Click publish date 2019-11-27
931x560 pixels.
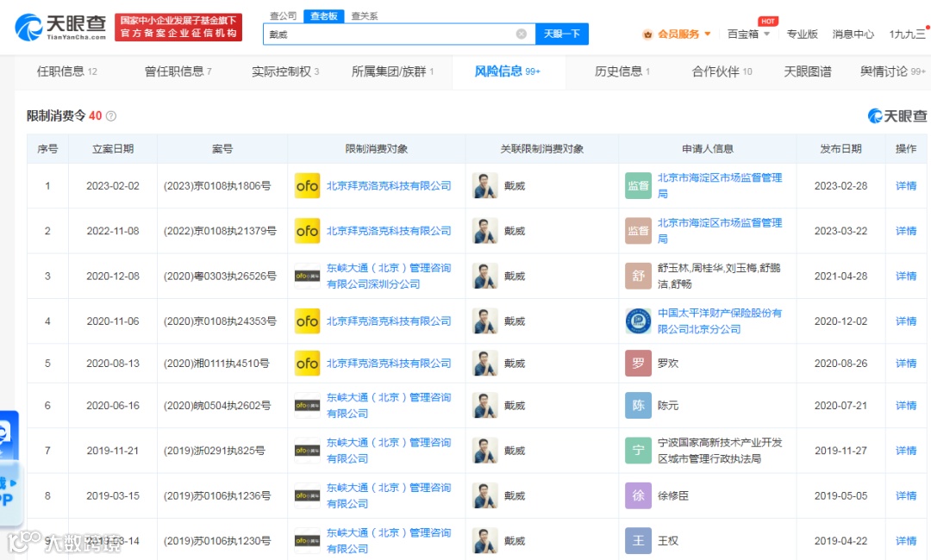[x=840, y=451]
